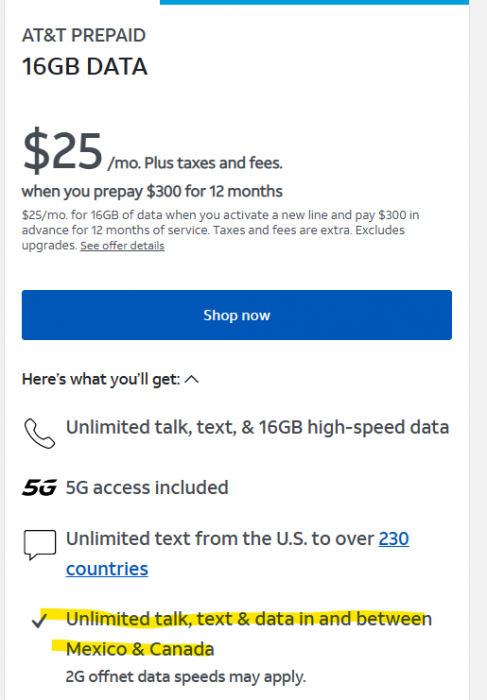Click "2G offnet data speeds may apply" note
Viewport: 487px width, 700px height.
(186, 677)
